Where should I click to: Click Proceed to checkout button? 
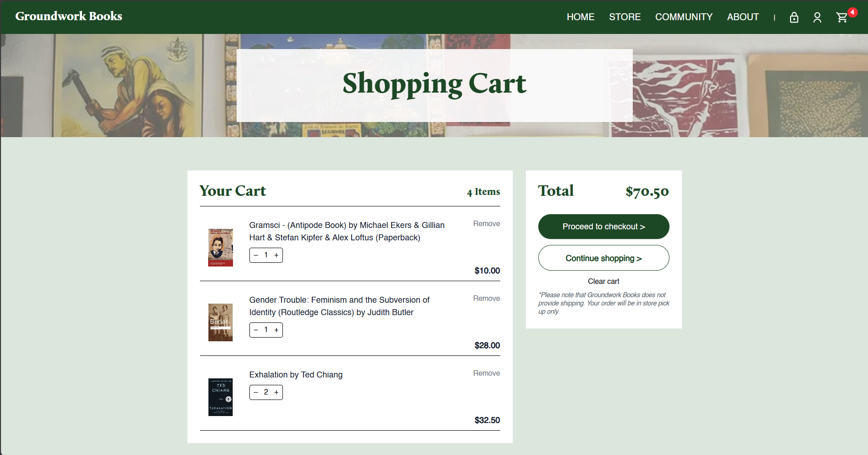point(603,227)
